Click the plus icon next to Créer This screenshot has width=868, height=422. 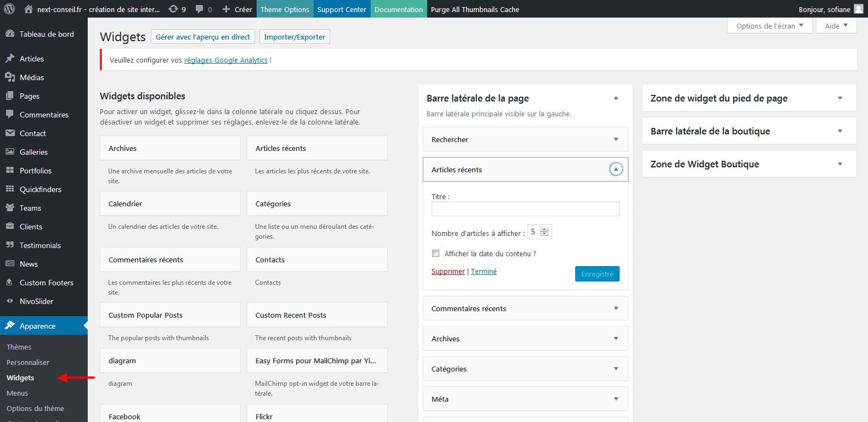click(226, 9)
